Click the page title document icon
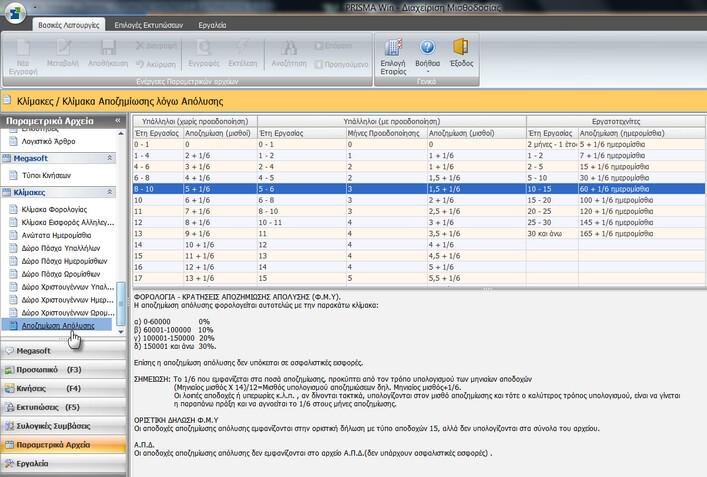The width and height of the screenshot is (707, 477). point(7,100)
